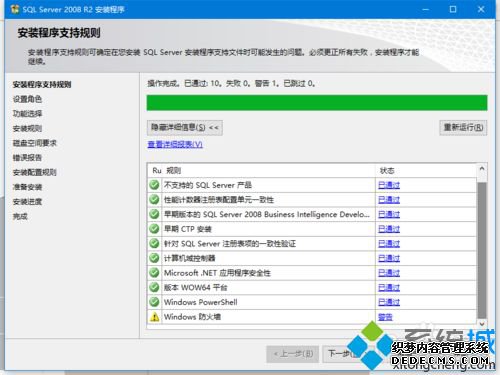The width and height of the screenshot is (500, 375).
Task: Click the 规则 column header
Action: pyautogui.click(x=174, y=171)
